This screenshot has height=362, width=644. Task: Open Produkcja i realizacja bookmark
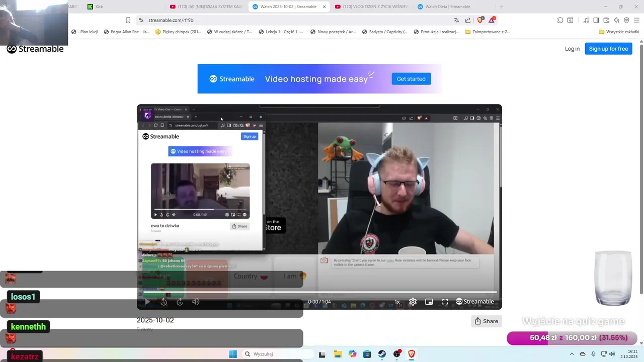(x=436, y=32)
